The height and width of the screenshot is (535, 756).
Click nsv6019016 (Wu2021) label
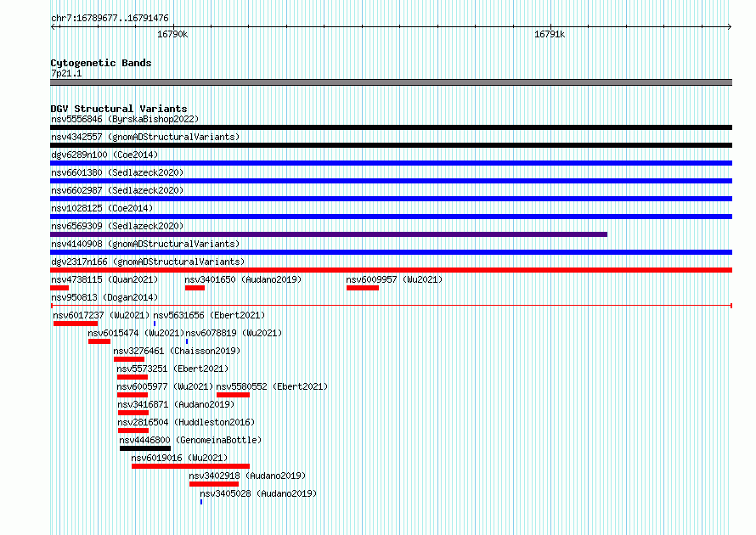point(179,458)
